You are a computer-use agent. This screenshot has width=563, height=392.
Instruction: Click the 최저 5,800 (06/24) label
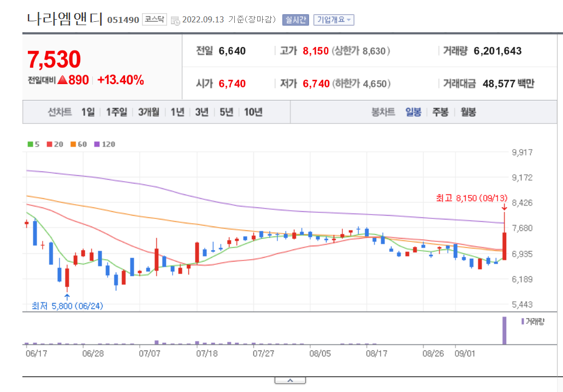tap(67, 306)
